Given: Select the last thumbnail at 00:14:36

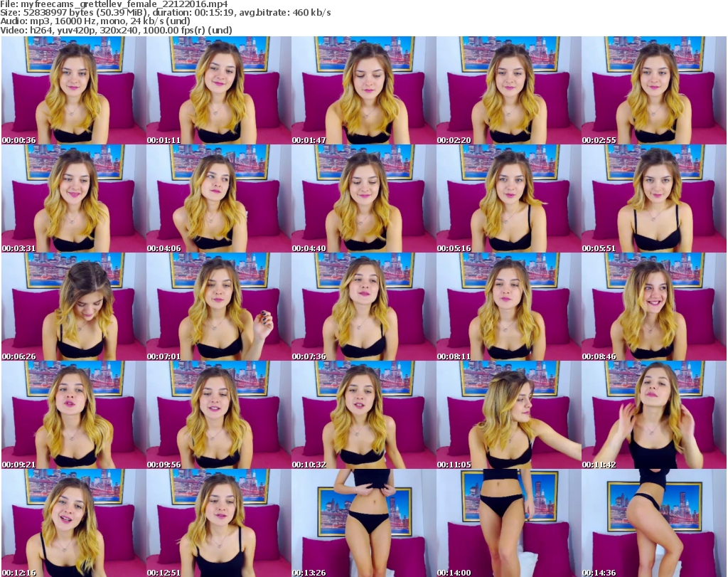Looking at the screenshot, I should 653,523.
